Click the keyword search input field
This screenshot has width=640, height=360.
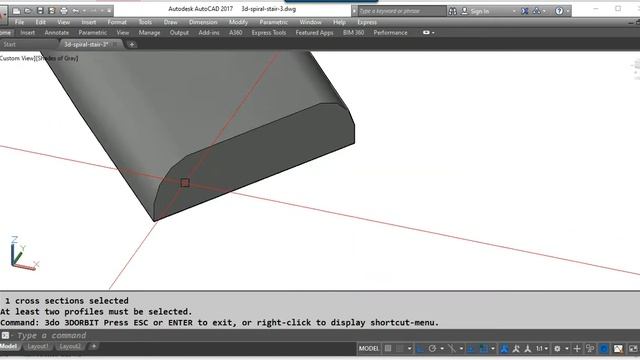pos(402,11)
